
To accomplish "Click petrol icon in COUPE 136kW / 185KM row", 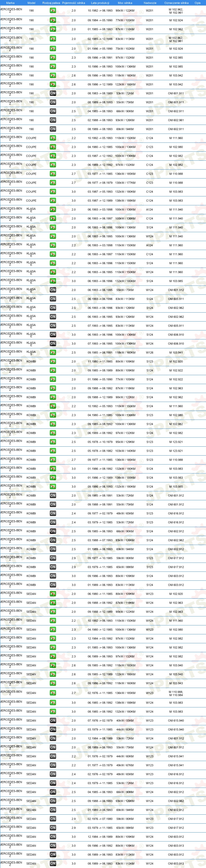I will click(53, 174).
